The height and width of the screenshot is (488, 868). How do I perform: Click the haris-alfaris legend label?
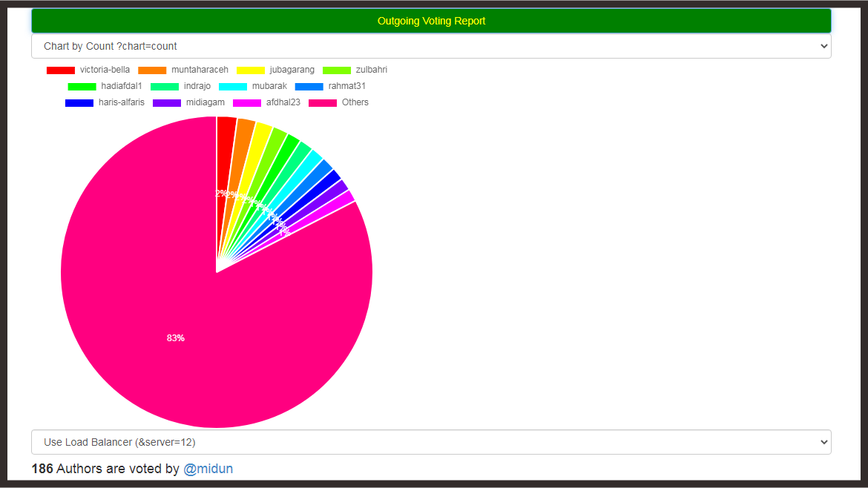coord(121,102)
